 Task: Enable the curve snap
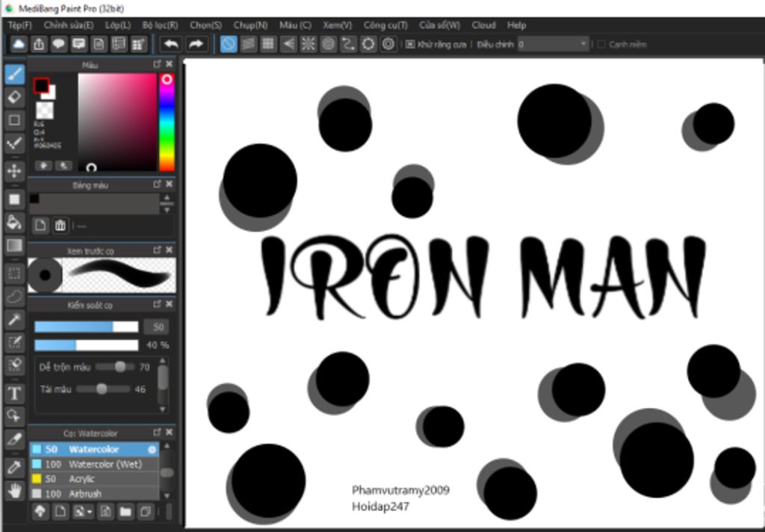pyautogui.click(x=348, y=44)
